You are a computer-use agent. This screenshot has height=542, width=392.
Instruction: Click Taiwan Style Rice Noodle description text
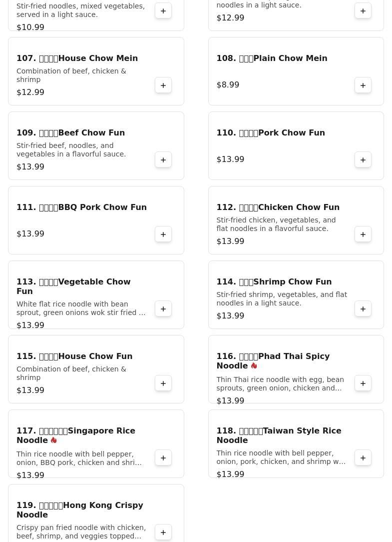pos(281,457)
